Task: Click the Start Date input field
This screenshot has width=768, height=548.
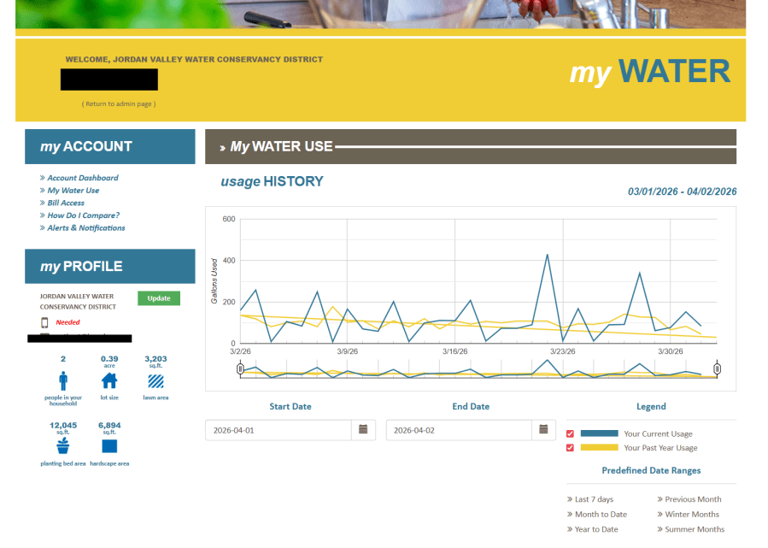Action: pos(278,430)
